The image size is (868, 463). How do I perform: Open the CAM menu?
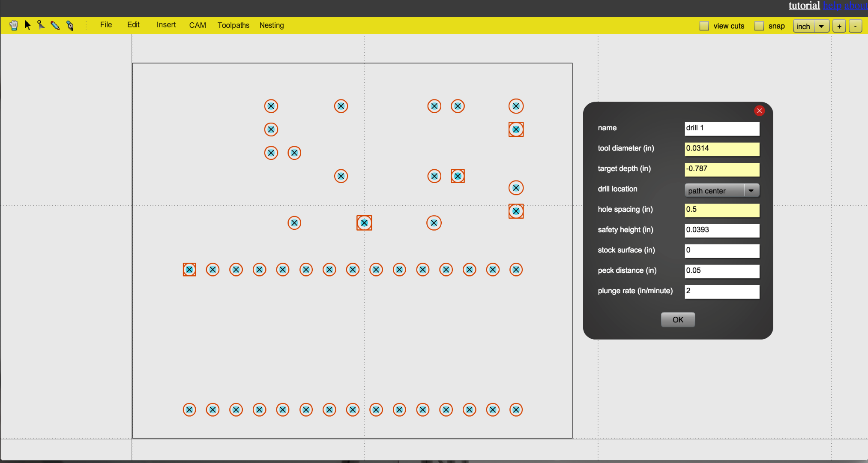[198, 25]
